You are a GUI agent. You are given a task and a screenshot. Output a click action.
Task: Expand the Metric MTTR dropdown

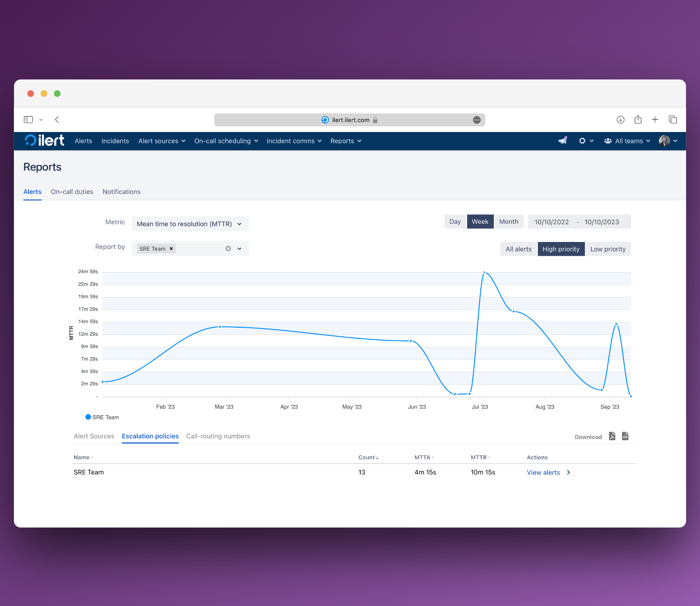point(190,224)
